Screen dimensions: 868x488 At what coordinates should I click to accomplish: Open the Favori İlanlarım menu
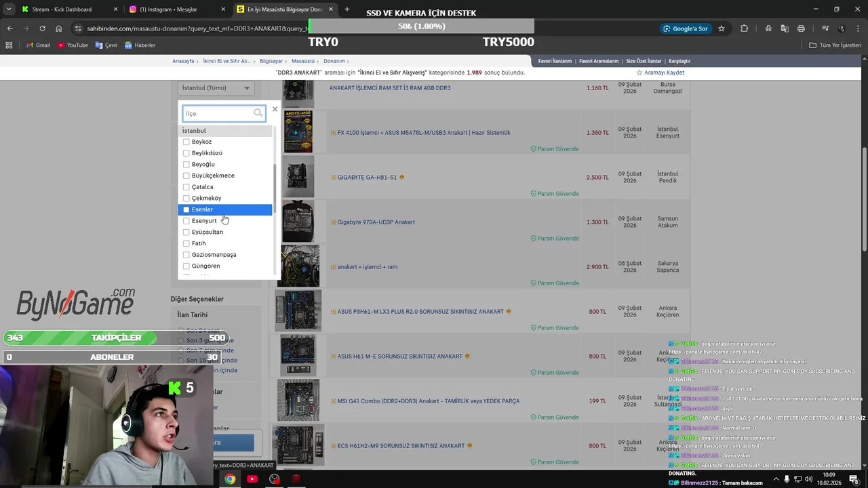click(555, 61)
